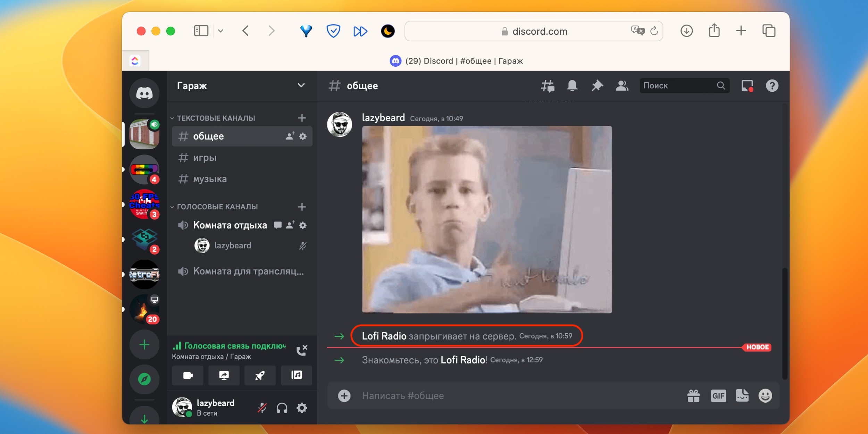Toggle Safari sidebar button

click(201, 31)
